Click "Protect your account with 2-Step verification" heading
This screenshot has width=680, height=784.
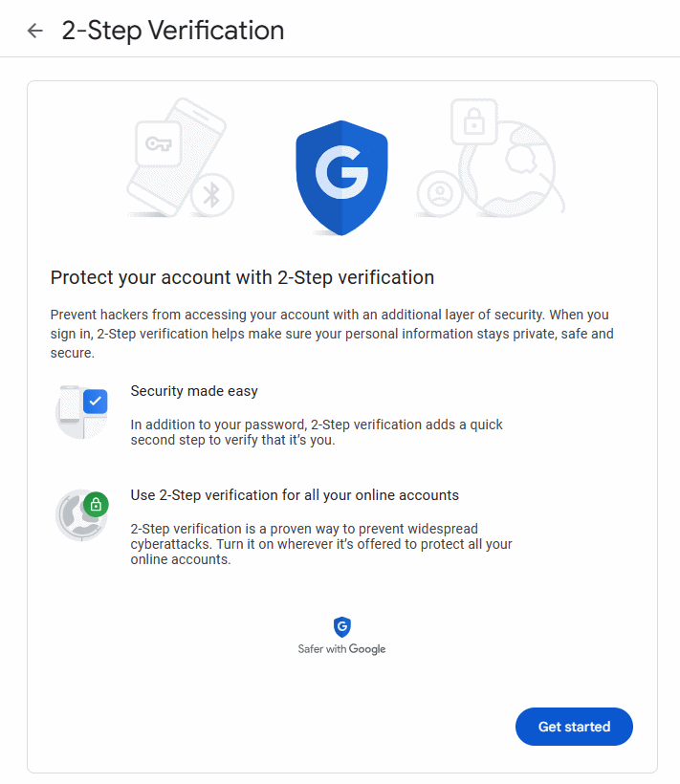242,278
